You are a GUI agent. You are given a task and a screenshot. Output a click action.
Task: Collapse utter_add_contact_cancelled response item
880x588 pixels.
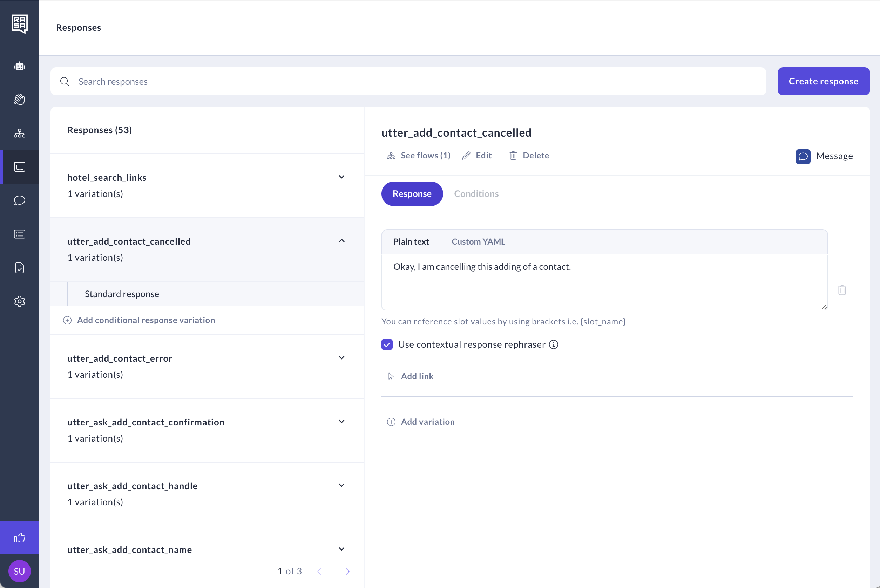tap(341, 241)
